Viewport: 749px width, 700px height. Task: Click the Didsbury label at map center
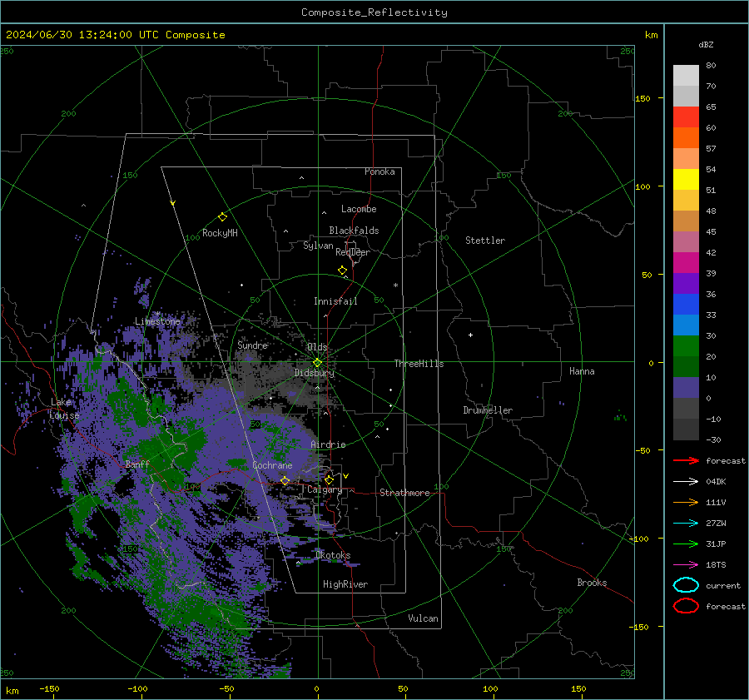click(x=315, y=373)
